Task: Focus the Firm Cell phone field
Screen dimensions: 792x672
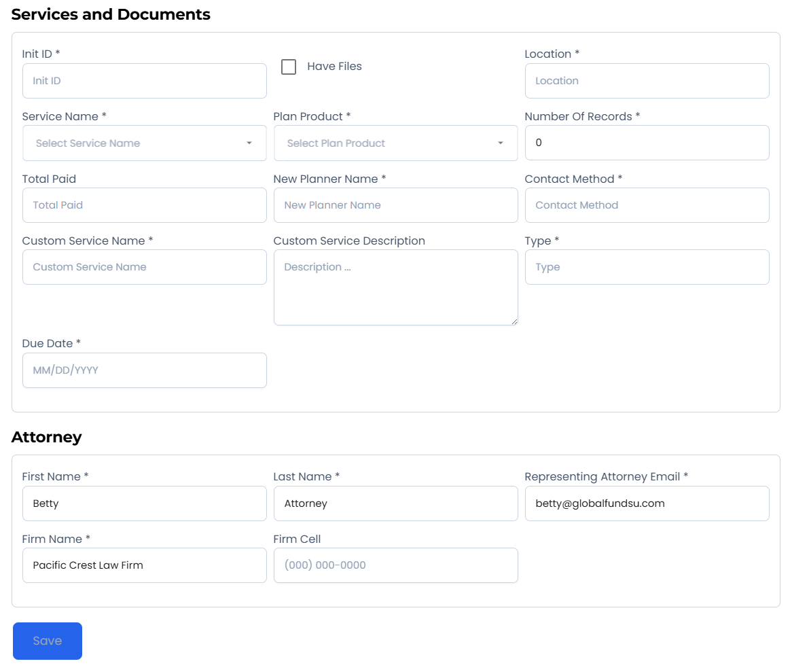Action: [395, 565]
